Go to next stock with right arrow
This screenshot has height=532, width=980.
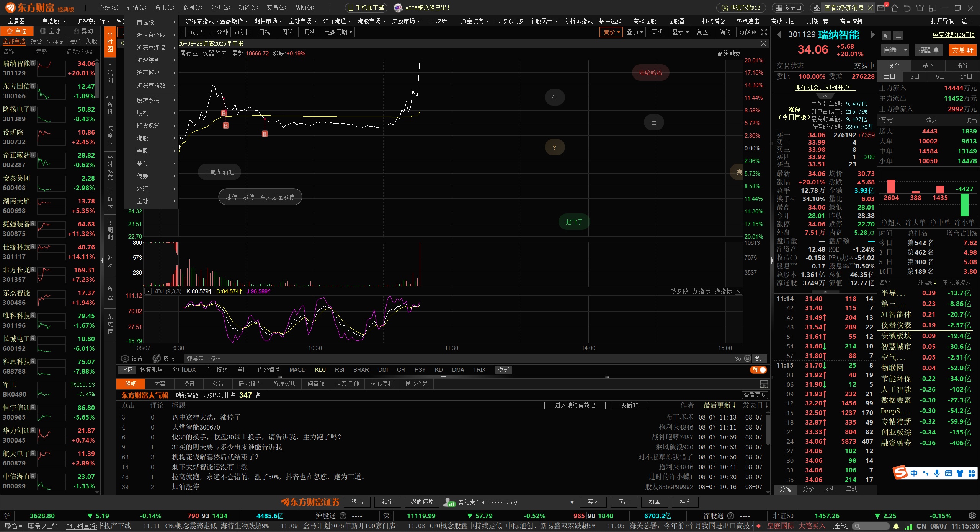(x=872, y=35)
